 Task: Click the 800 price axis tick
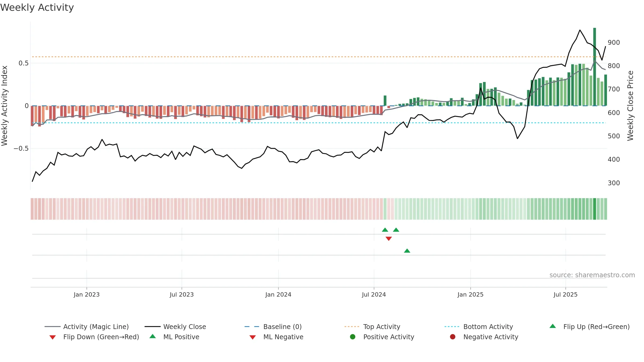614,66
